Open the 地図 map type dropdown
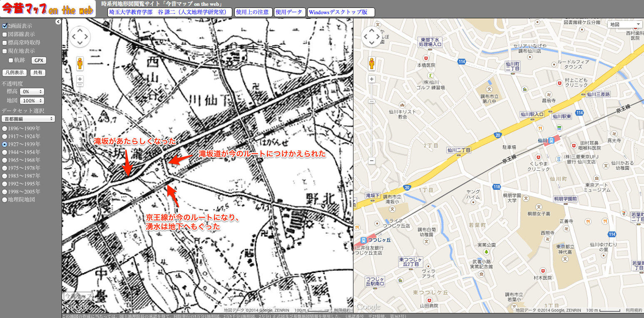 625,25
